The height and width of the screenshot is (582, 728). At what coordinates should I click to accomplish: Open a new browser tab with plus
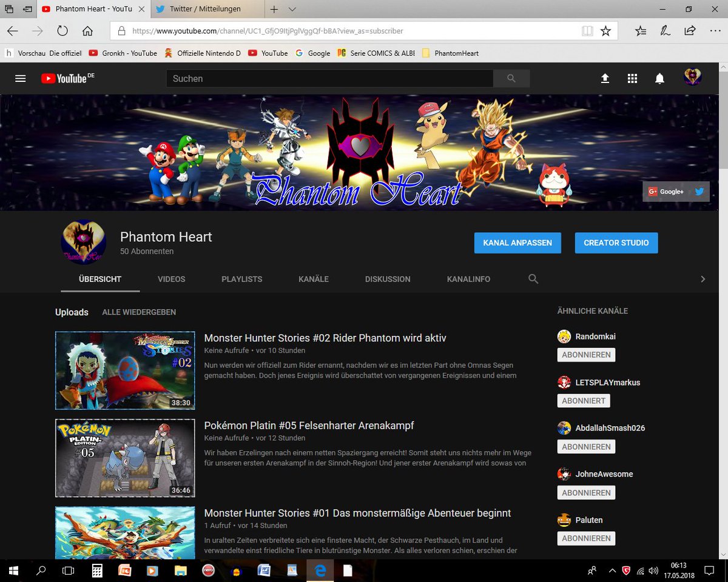[x=274, y=9]
